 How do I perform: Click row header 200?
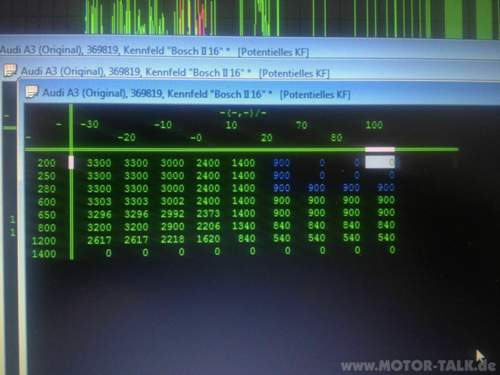coord(46,163)
